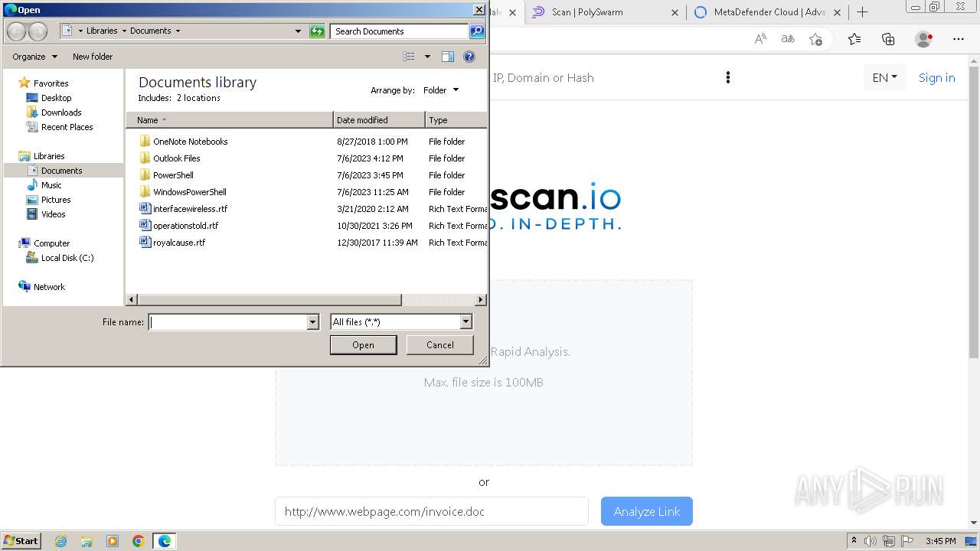Screen dimensions: 980x551
Task: Open media player icon on taskbar
Action: 113,541
